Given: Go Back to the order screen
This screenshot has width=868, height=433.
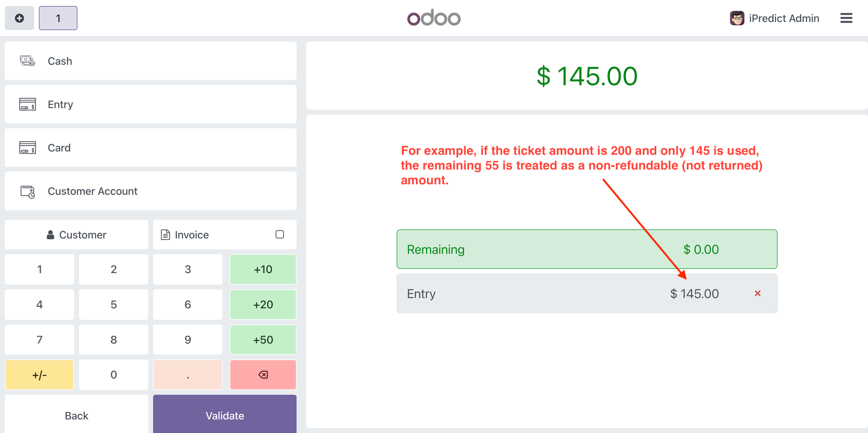Looking at the screenshot, I should [x=77, y=416].
